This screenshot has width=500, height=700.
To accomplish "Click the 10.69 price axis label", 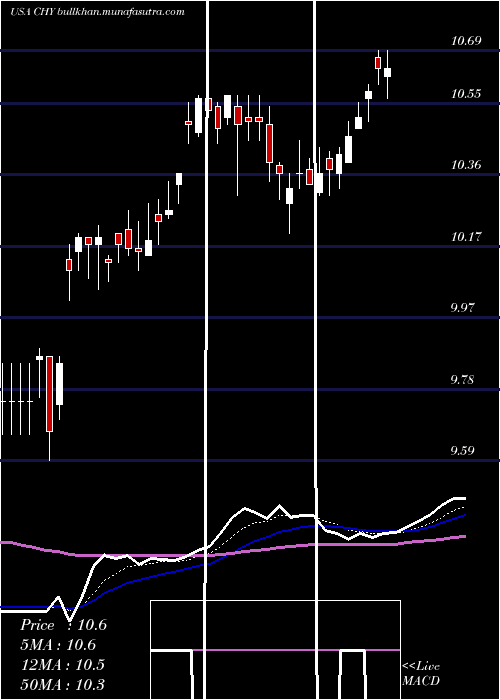I will (x=466, y=41).
